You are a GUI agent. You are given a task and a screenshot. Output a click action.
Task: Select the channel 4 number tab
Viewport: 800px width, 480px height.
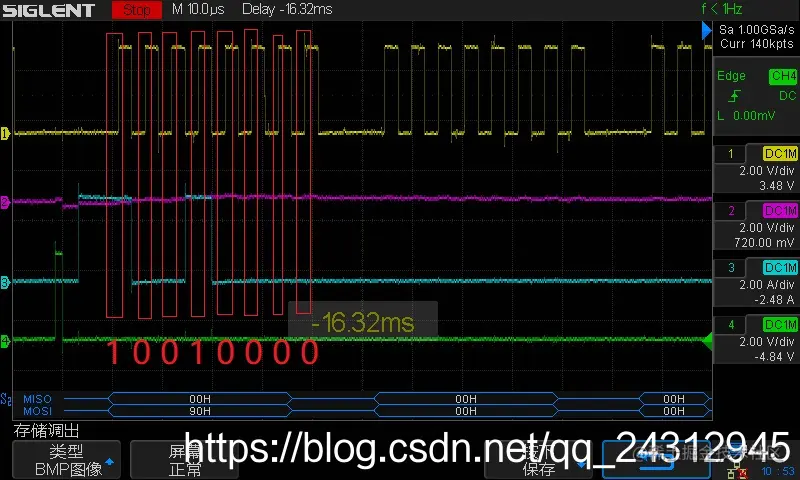pos(731,325)
